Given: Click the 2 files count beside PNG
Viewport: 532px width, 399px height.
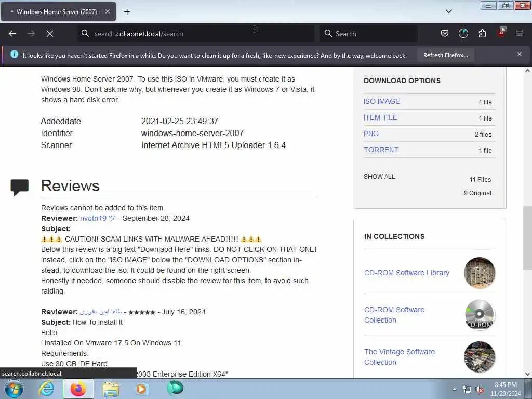Looking at the screenshot, I should [x=483, y=135].
